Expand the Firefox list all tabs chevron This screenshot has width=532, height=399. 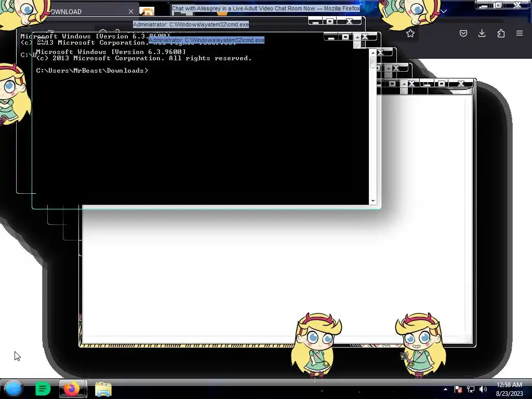[x=444, y=11]
